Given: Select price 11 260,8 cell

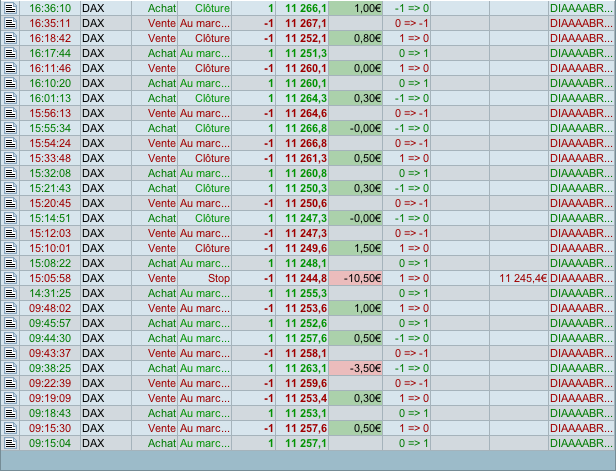Looking at the screenshot, I should click(302, 173).
